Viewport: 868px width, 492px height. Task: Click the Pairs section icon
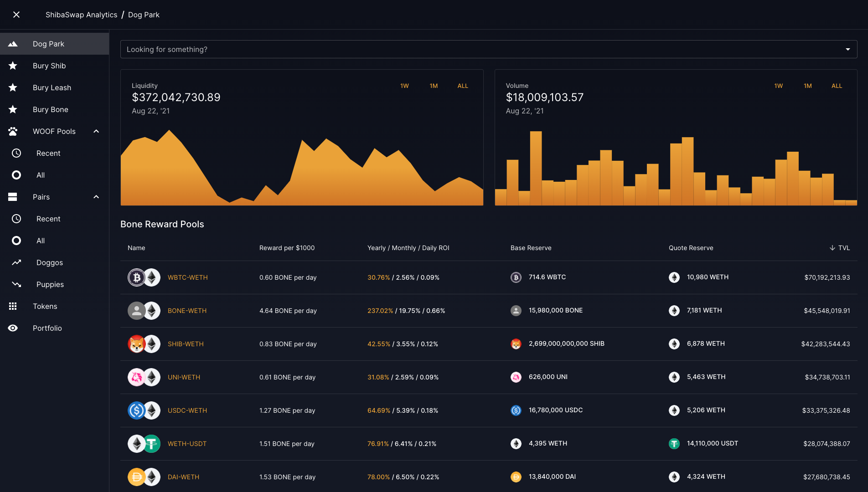click(13, 197)
